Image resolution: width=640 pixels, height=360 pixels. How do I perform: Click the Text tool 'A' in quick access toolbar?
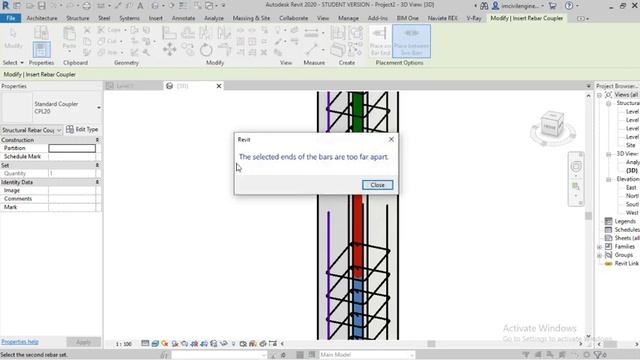pos(140,6)
